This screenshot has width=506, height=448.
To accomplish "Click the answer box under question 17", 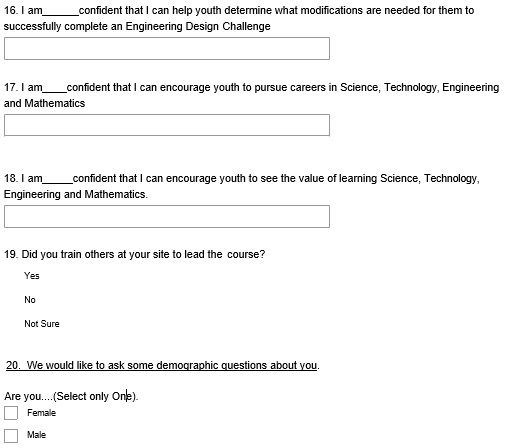I will [x=167, y=125].
